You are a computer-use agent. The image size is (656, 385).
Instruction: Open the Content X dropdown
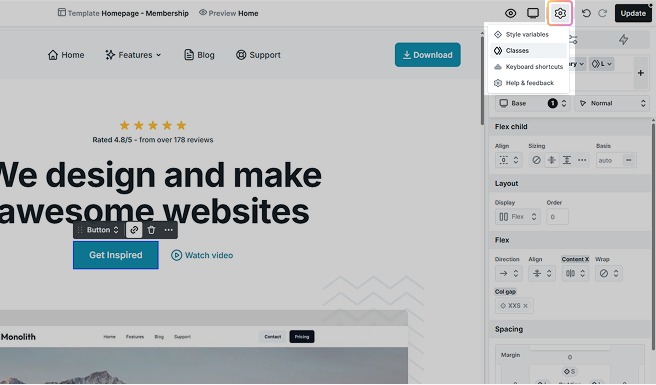[575, 273]
